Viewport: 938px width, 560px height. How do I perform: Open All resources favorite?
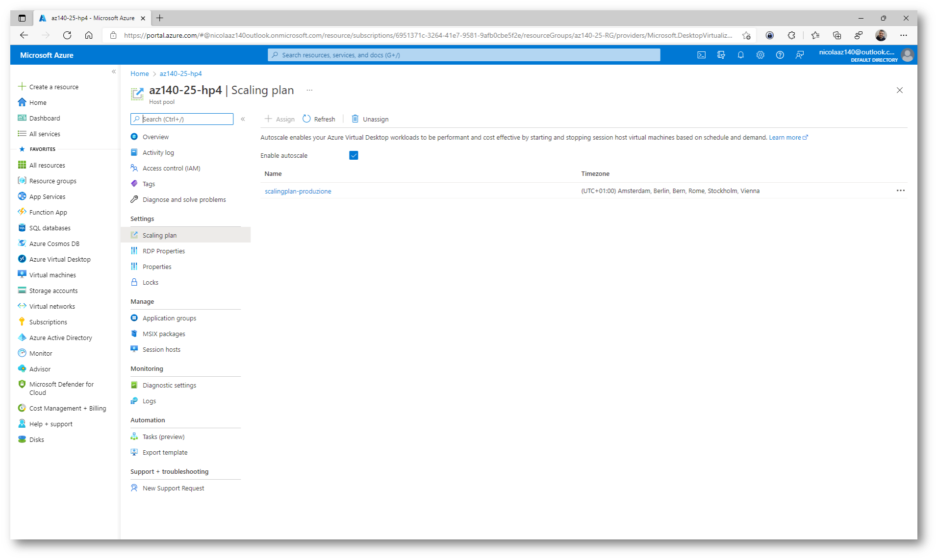[47, 165]
